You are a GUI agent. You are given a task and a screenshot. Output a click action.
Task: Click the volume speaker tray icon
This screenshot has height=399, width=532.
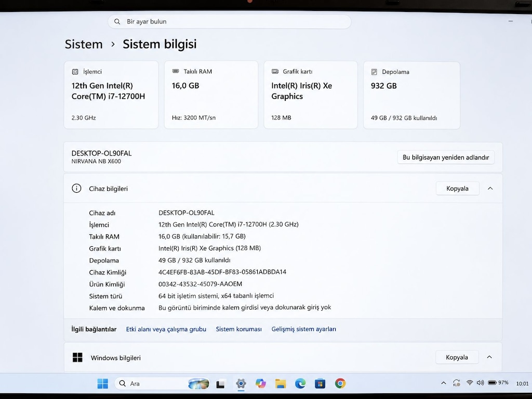click(480, 383)
